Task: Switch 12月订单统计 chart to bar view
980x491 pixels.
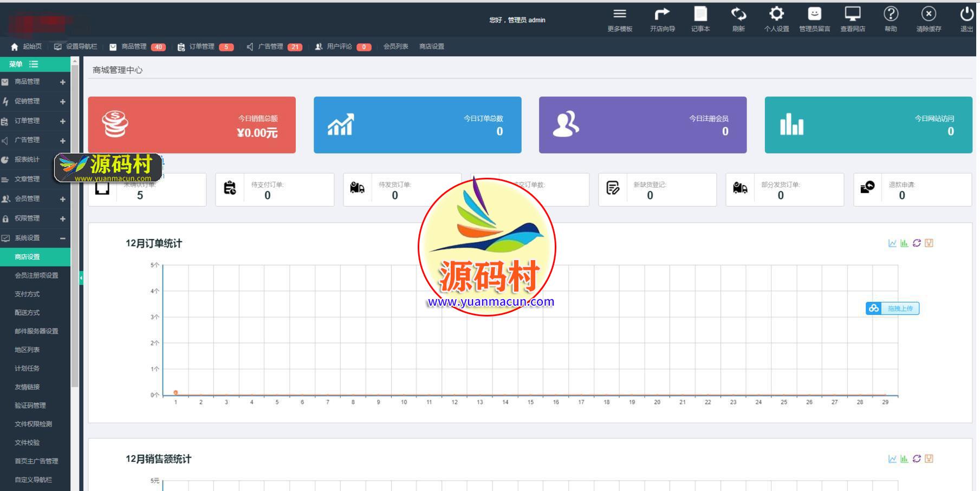Action: click(x=904, y=243)
